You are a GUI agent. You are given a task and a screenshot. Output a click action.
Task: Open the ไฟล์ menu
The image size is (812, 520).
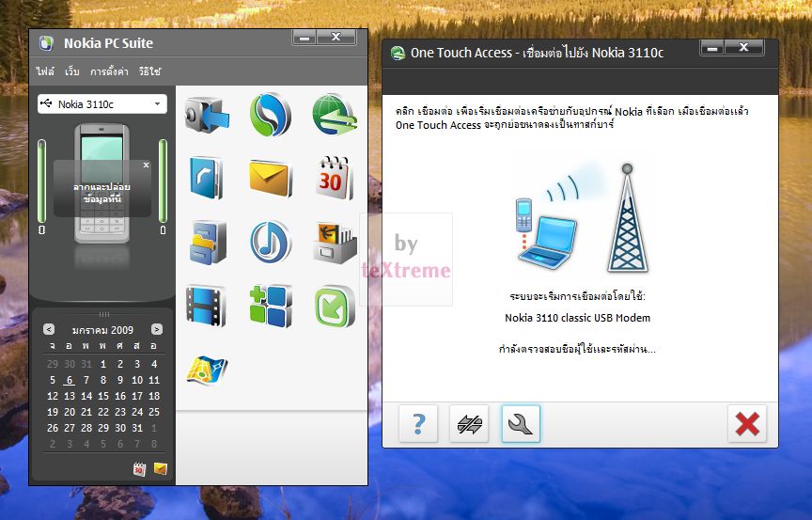click(45, 71)
